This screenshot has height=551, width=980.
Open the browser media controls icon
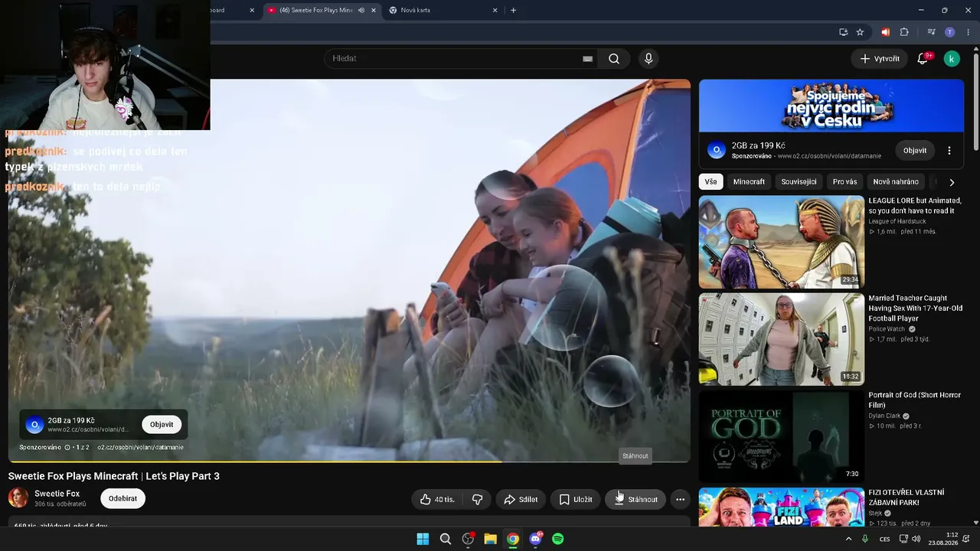[931, 32]
